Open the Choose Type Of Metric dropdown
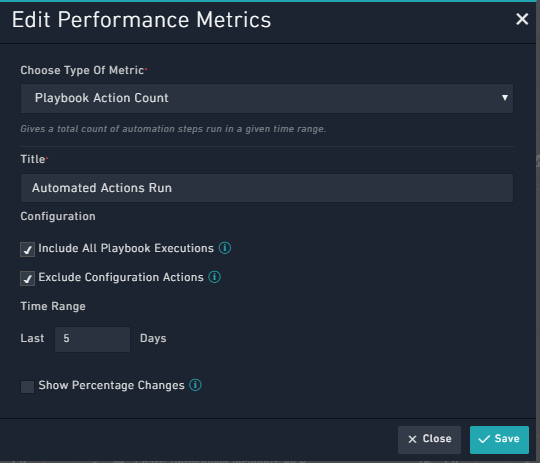The height and width of the screenshot is (463, 540). pyautogui.click(x=267, y=98)
